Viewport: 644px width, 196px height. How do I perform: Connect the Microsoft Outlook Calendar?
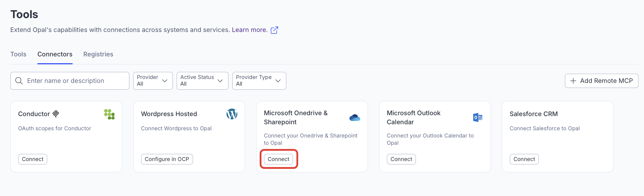click(x=401, y=159)
